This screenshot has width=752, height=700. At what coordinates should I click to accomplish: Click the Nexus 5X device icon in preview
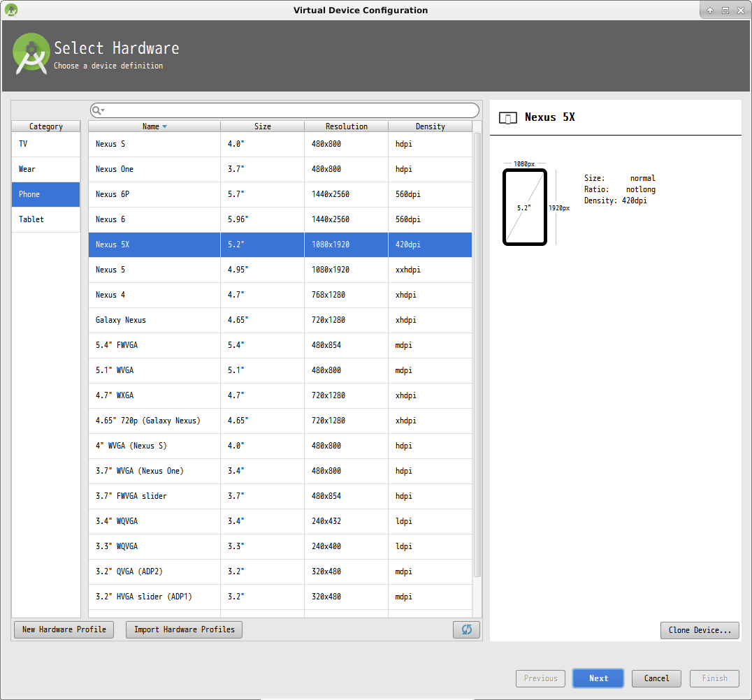pyautogui.click(x=510, y=117)
